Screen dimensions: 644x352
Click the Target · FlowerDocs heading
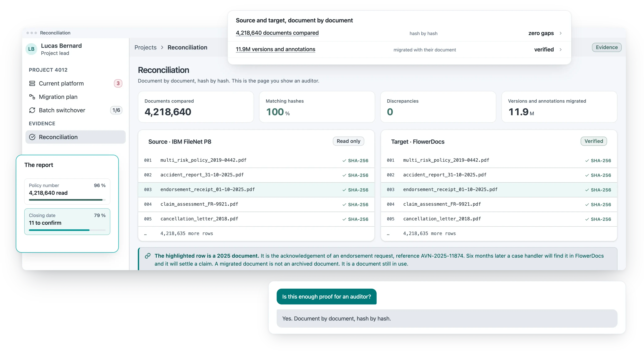418,142
